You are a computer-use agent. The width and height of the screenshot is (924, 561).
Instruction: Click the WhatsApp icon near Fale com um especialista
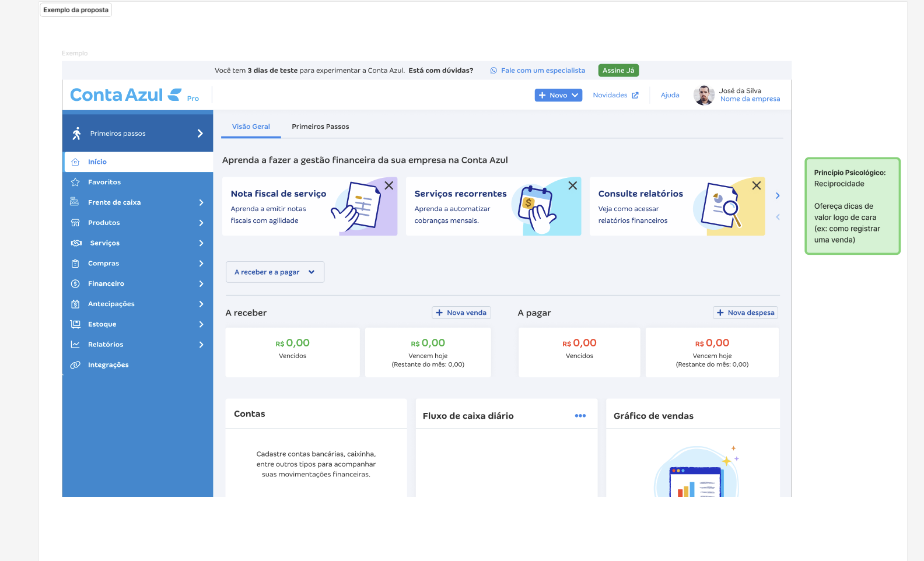494,71
